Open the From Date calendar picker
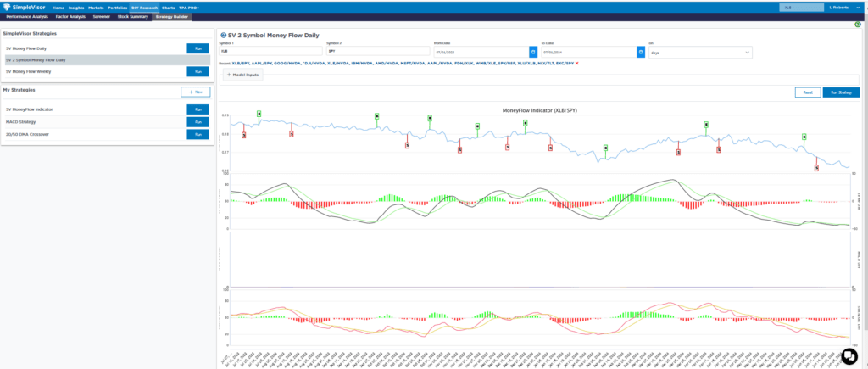This screenshot has height=369, width=868. point(532,53)
